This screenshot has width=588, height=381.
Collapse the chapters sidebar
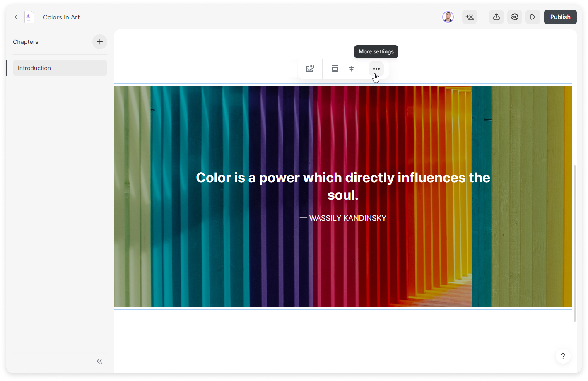point(100,361)
